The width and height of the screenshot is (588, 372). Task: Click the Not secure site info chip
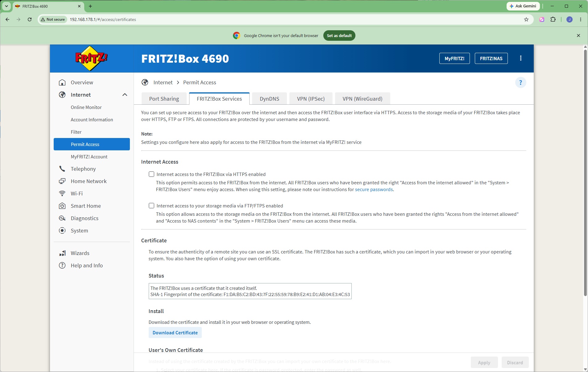point(53,19)
